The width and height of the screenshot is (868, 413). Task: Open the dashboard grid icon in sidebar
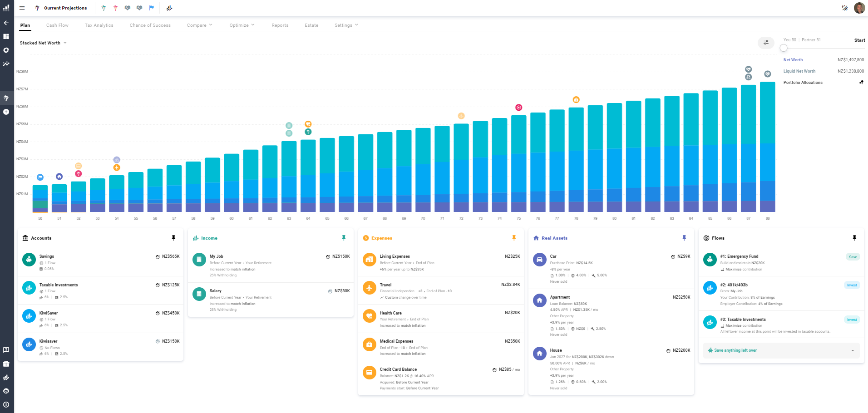(x=6, y=36)
